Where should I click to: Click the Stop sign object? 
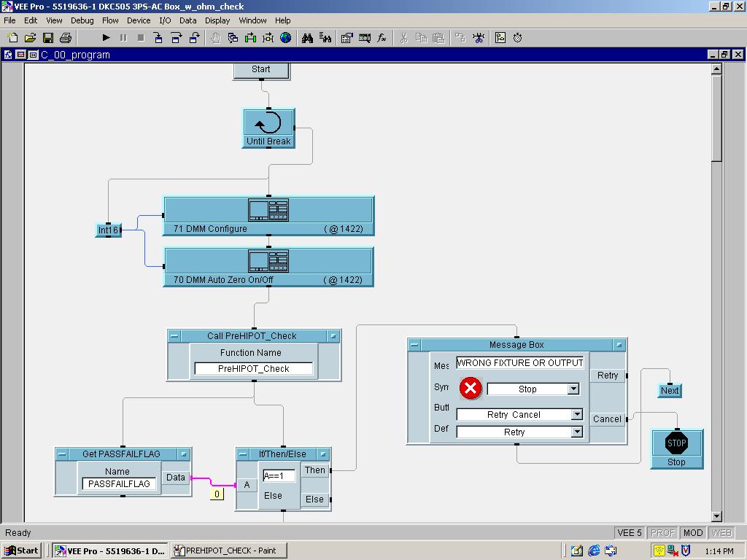(x=676, y=443)
